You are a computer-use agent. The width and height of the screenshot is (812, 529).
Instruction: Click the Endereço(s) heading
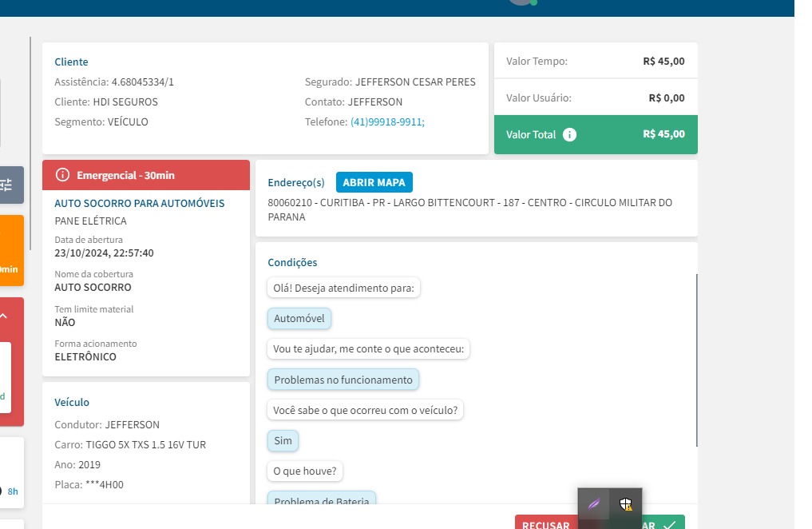(296, 182)
